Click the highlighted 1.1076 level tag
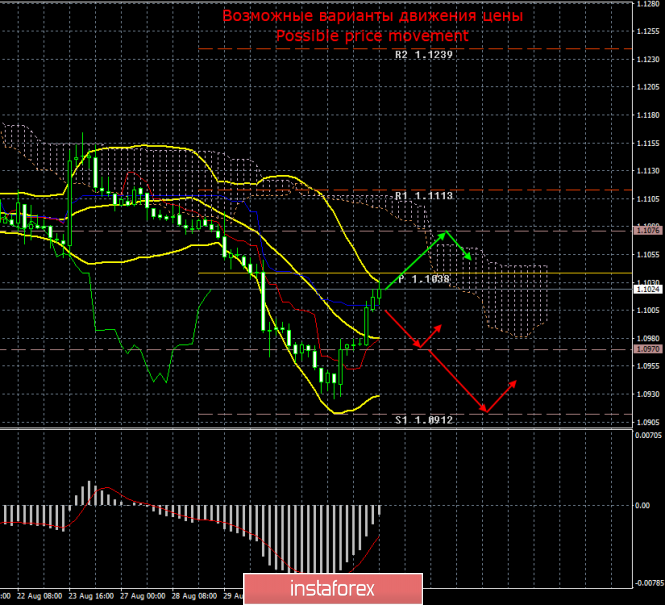Viewport: 665px width, 605px height. tap(648, 230)
